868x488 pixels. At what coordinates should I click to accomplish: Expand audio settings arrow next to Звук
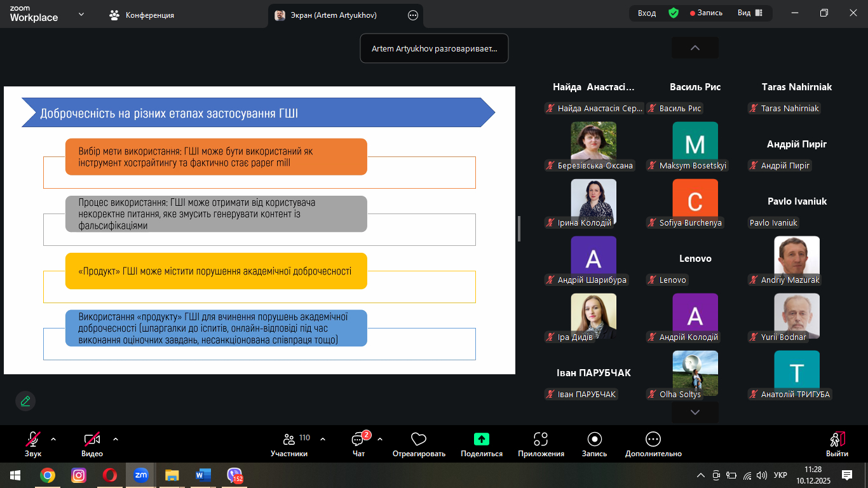[53, 439]
